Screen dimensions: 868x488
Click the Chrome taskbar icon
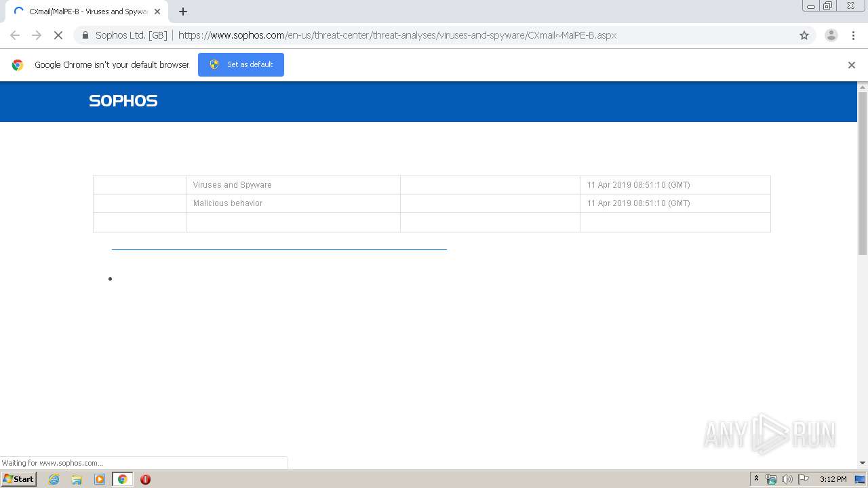pyautogui.click(x=123, y=479)
